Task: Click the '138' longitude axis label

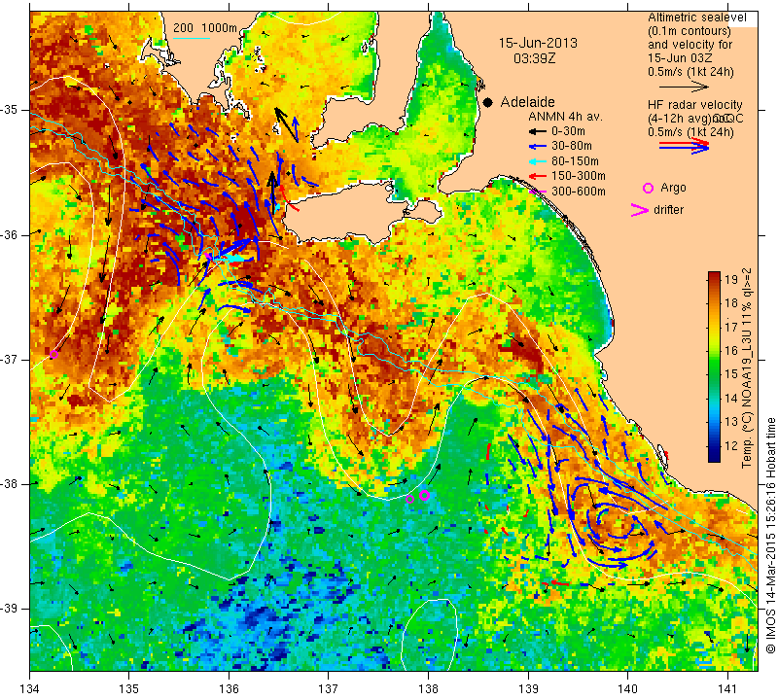Action: point(428,689)
